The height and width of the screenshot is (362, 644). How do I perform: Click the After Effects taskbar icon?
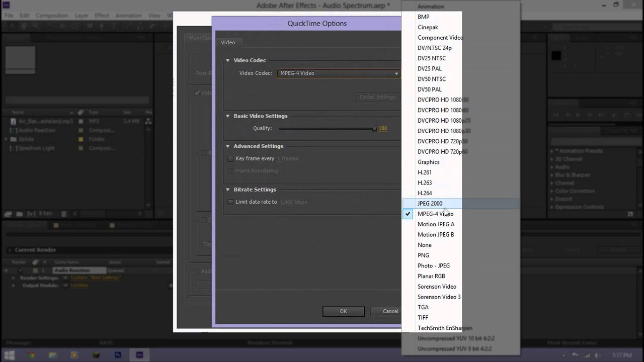point(139,355)
